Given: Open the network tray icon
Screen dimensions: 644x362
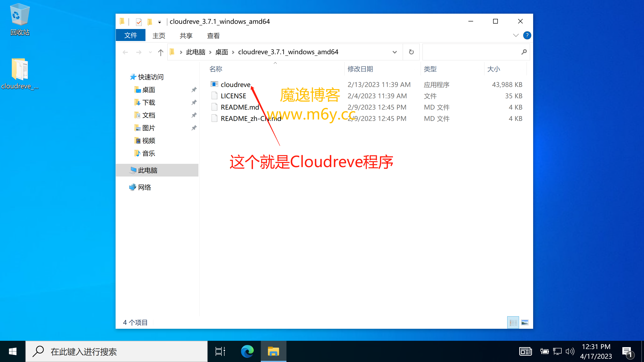Looking at the screenshot, I should tap(557, 351).
